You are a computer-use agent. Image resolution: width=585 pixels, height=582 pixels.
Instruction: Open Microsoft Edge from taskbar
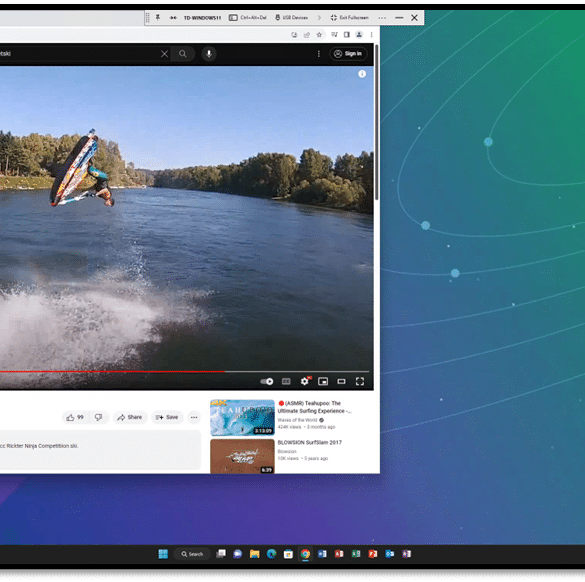272,554
